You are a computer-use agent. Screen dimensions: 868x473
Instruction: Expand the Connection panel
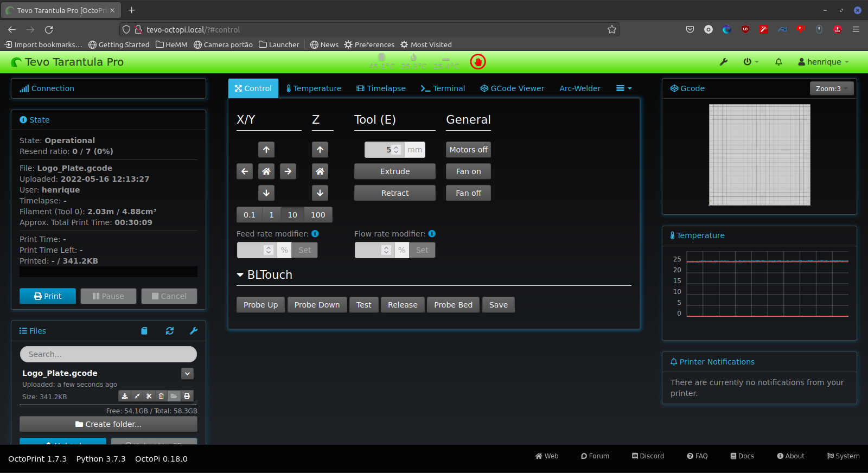[x=47, y=88]
